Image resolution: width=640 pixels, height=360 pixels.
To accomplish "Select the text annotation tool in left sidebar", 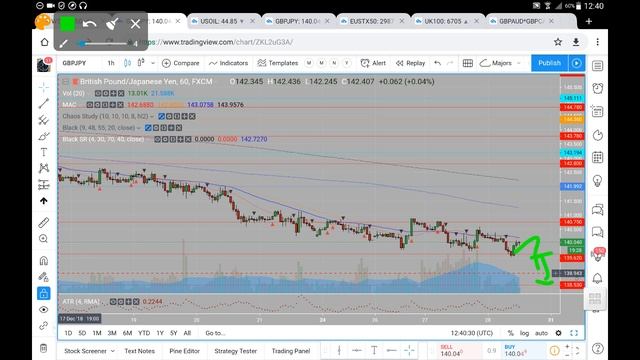I will click(44, 152).
